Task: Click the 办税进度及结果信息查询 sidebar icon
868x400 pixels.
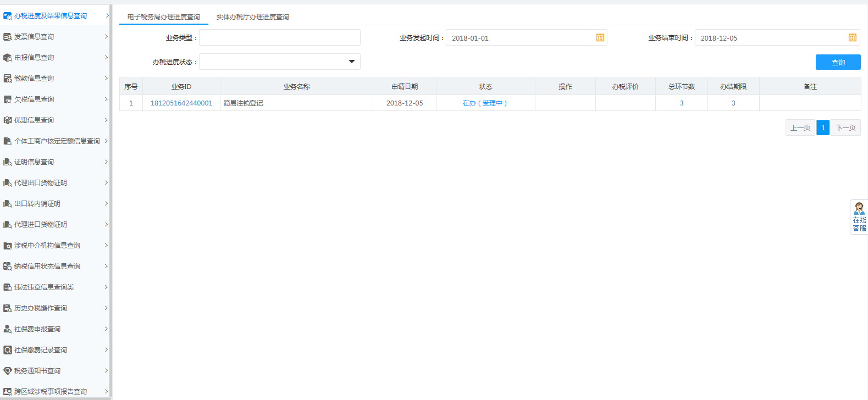Action: click(8, 16)
